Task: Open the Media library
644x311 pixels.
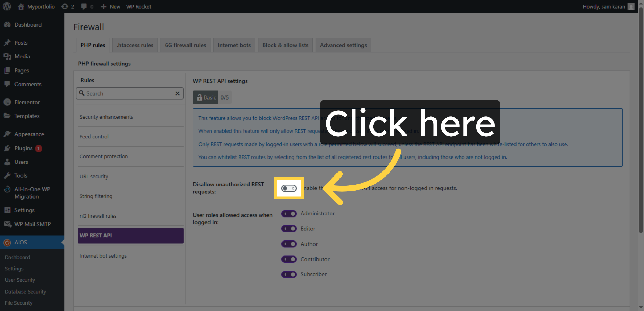Action: (x=22, y=56)
